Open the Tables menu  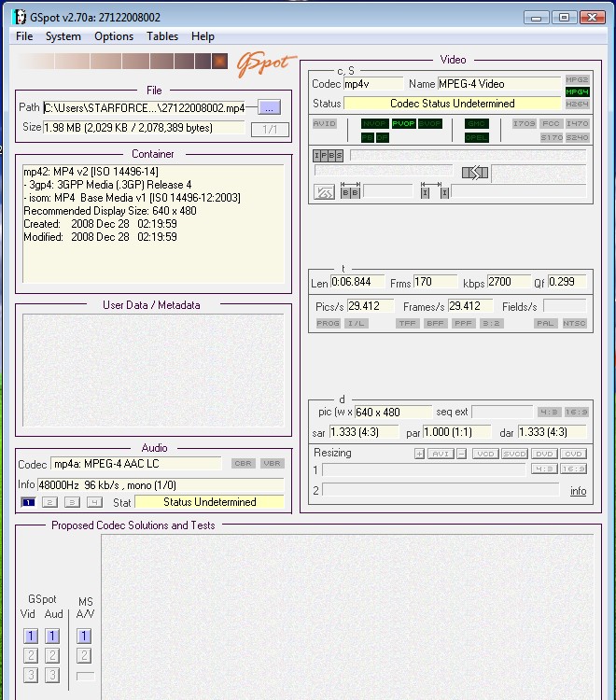(162, 36)
